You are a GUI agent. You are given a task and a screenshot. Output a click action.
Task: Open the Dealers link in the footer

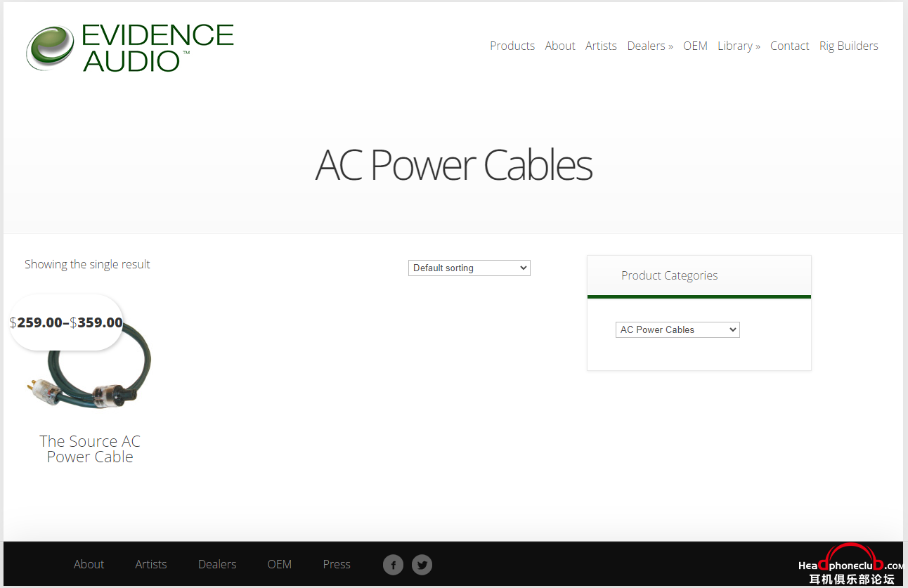pos(217,564)
